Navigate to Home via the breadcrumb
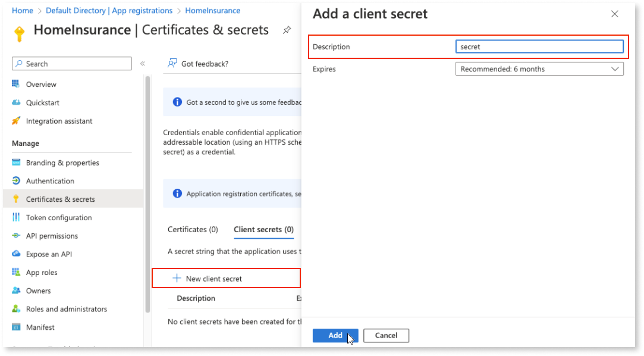 [x=22, y=10]
